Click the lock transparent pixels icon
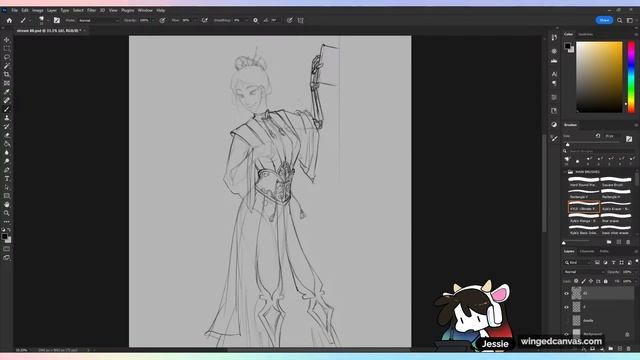 tap(576, 281)
